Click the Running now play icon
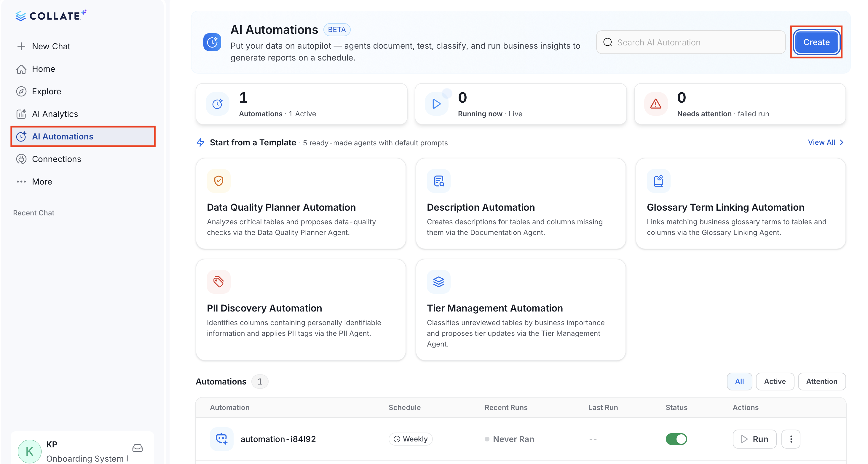Viewport: 868px width, 464px height. [436, 104]
